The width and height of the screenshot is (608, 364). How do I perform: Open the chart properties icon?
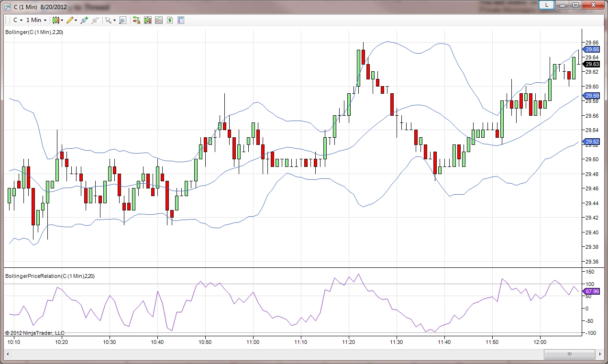[180, 20]
